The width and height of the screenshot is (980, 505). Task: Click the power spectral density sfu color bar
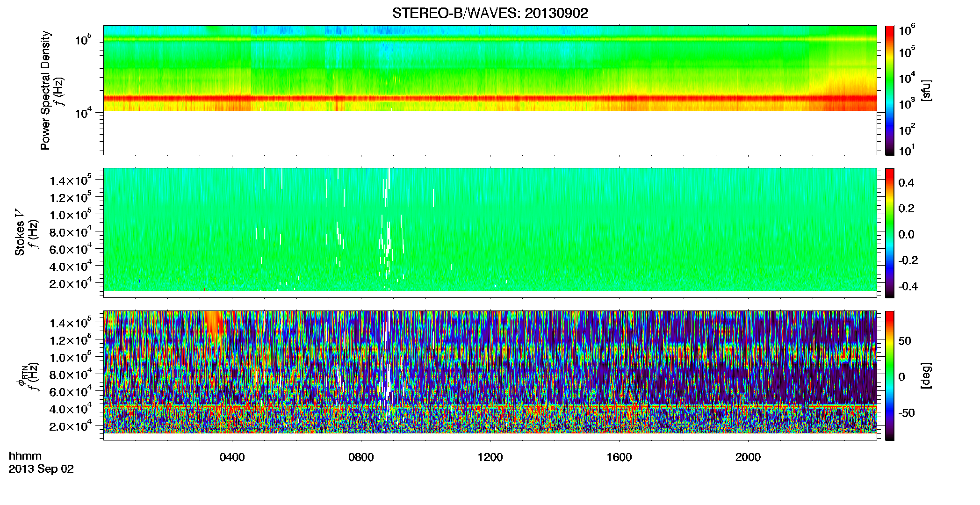pyautogui.click(x=890, y=90)
